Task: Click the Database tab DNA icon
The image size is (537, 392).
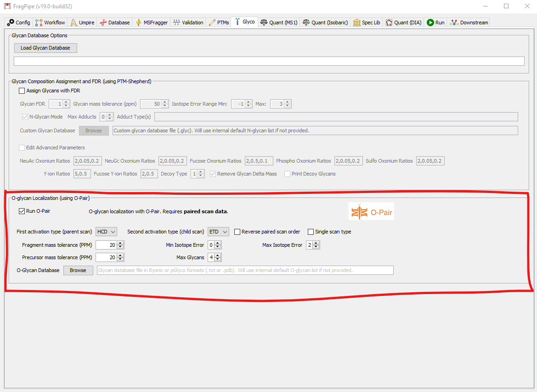Action: 103,22
